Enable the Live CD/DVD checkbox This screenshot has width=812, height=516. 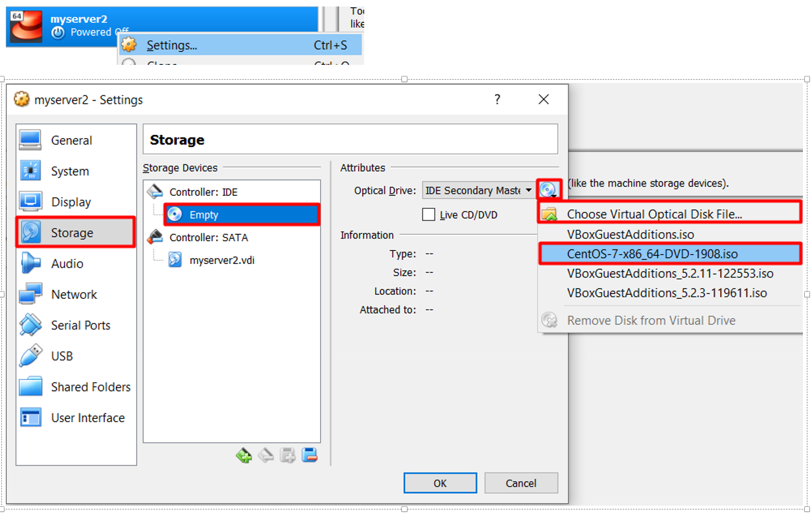[x=428, y=215]
